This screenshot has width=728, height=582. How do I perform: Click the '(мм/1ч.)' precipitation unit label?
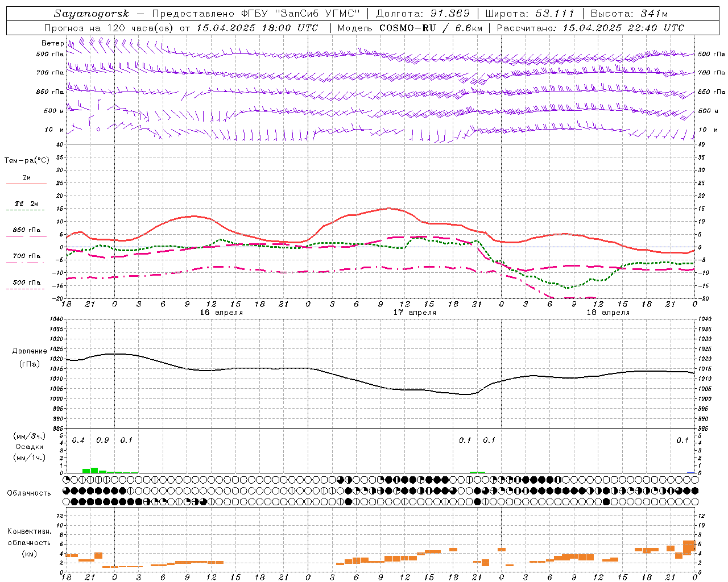pyautogui.click(x=29, y=458)
